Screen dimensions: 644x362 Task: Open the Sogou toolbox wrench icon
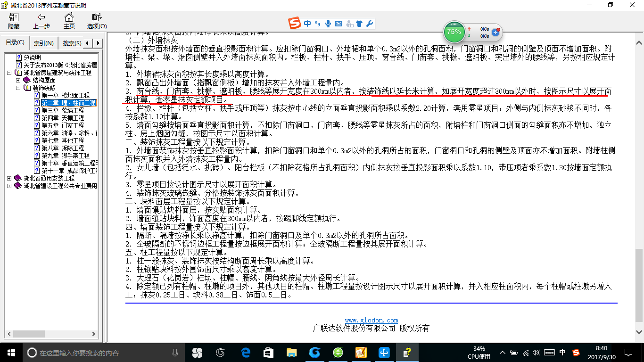(x=370, y=24)
